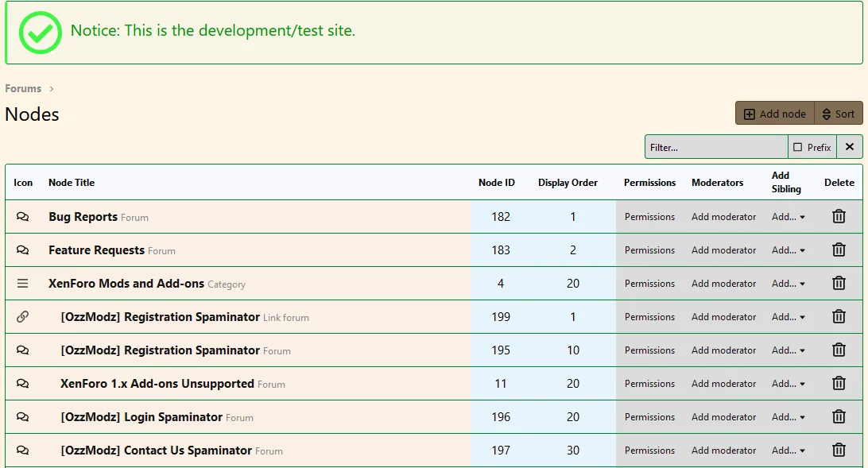868x468 pixels.
Task: Delete the Feature Requests node
Action: (839, 249)
